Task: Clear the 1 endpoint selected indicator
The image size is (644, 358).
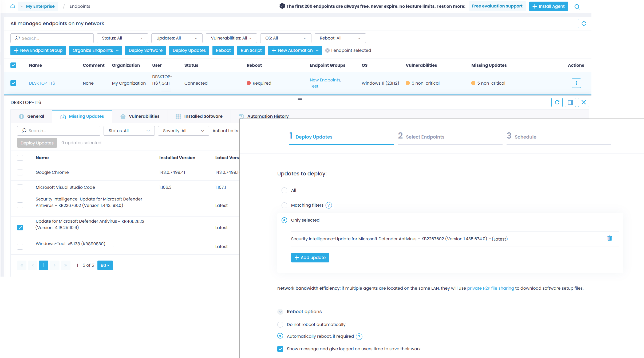Action: (x=327, y=50)
